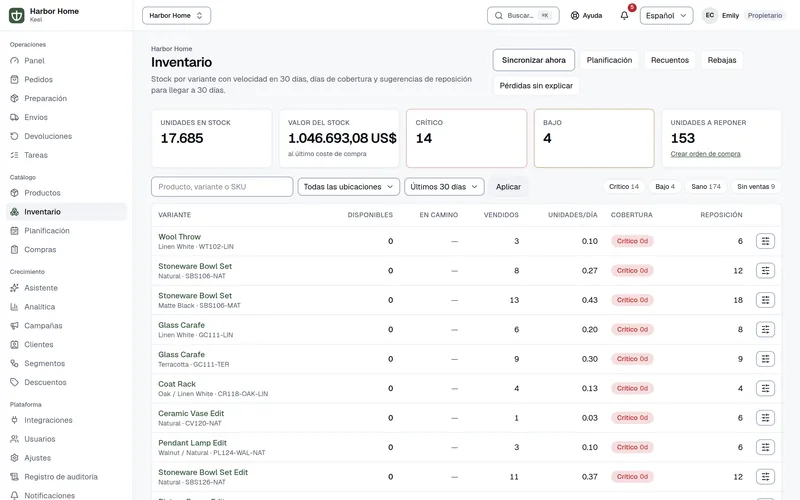Open Stoneware Bowl Set Matte Black variant
Image resolution: width=800 pixels, height=500 pixels.
(195, 296)
